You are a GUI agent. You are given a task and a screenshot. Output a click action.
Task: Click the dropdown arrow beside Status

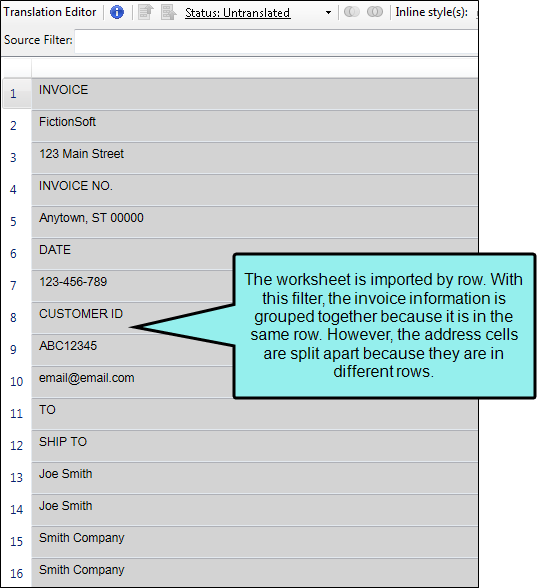coord(328,13)
